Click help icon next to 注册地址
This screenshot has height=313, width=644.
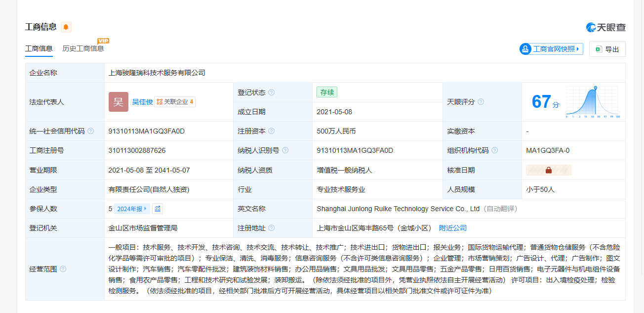[271, 228]
